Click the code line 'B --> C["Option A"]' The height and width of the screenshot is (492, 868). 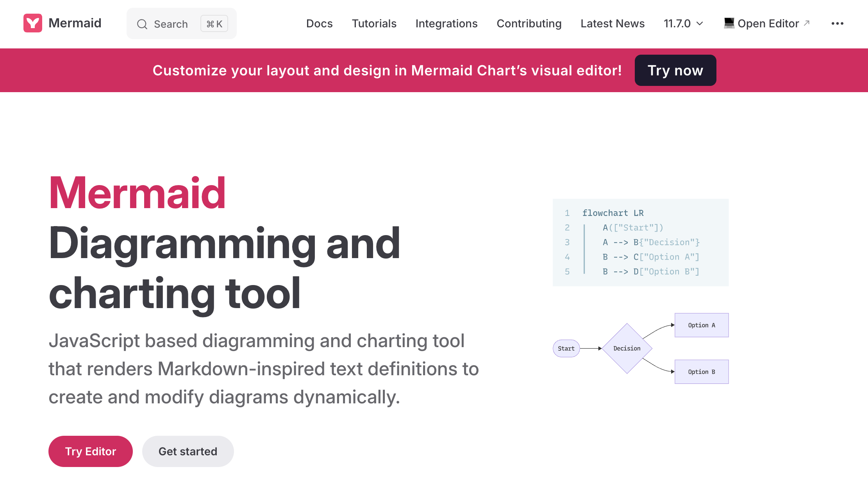pyautogui.click(x=651, y=257)
